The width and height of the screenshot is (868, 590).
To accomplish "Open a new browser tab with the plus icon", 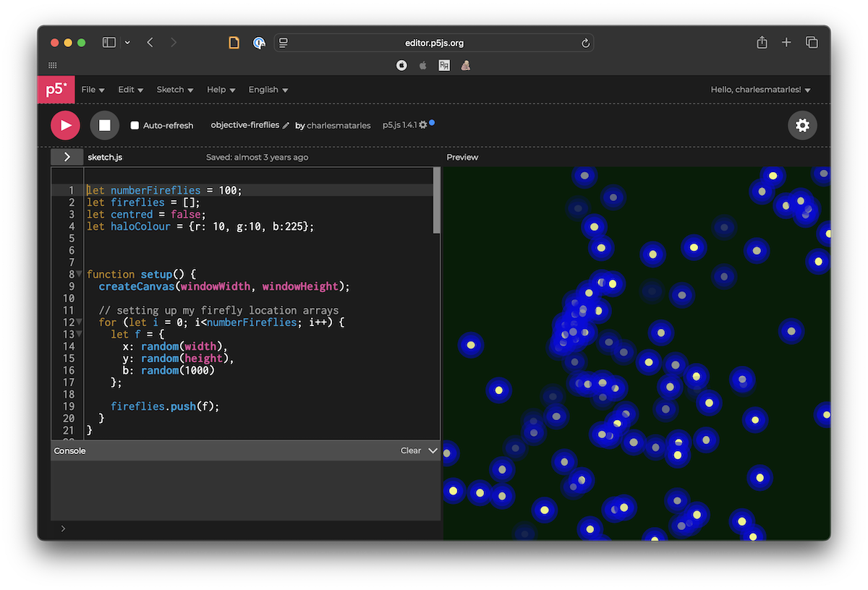I will tap(786, 42).
